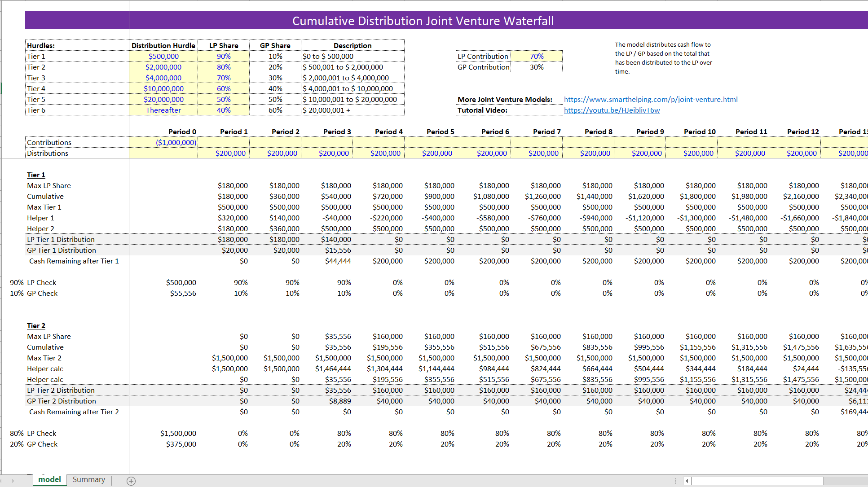Select description '$0 to $ 500,000'
Image resolution: width=868 pixels, height=487 pixels.
tap(352, 56)
